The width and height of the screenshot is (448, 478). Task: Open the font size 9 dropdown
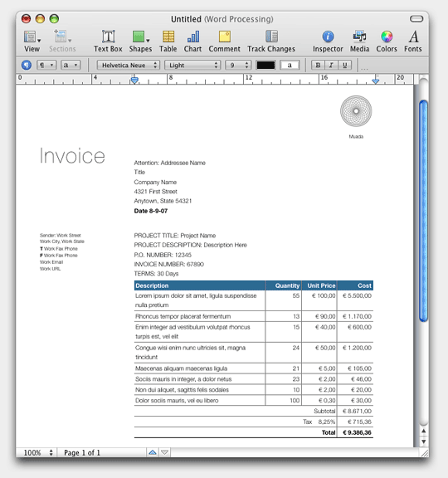238,65
